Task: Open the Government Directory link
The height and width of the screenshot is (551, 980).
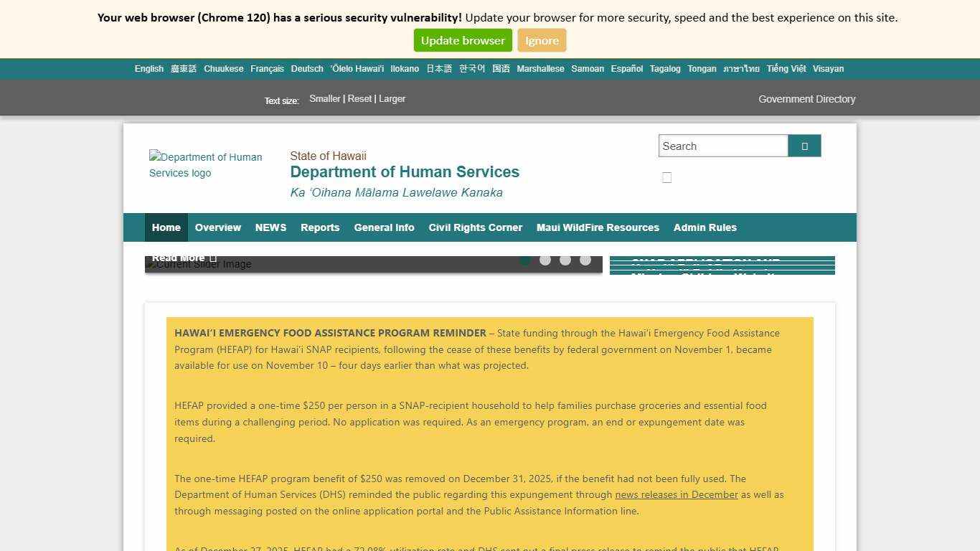Action: pos(806,98)
